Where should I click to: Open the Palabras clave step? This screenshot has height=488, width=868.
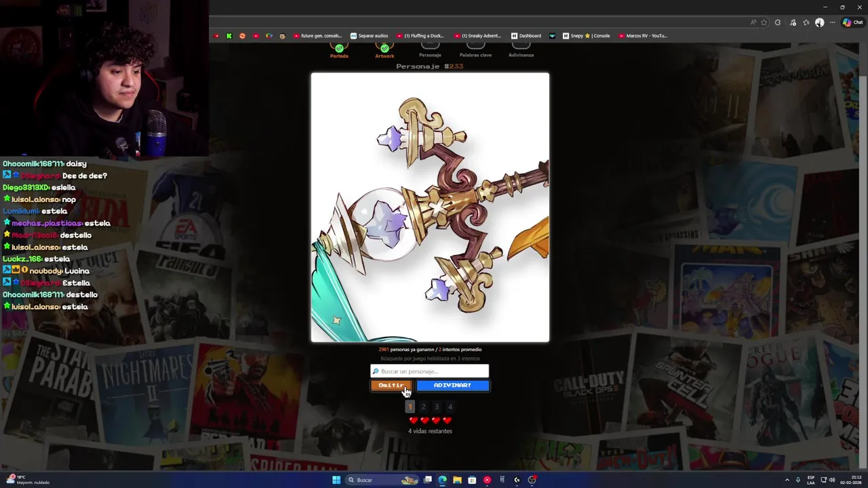click(x=475, y=50)
